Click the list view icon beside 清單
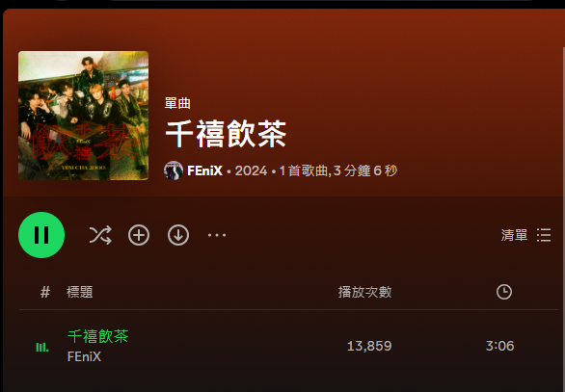This screenshot has height=392, width=565. click(x=544, y=235)
